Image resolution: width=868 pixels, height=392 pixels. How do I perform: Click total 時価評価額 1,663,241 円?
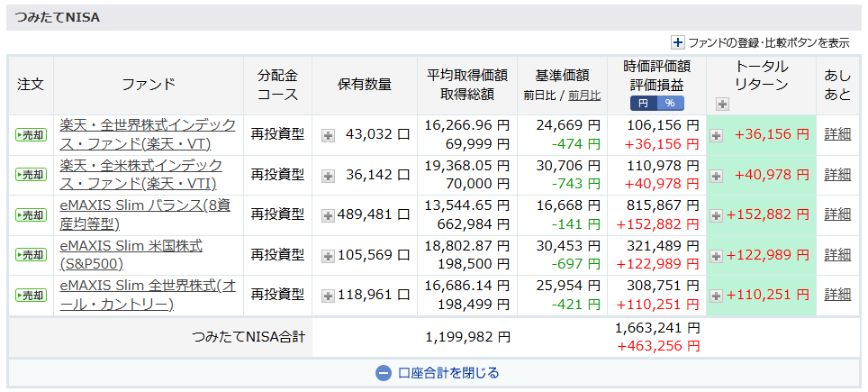(657, 328)
